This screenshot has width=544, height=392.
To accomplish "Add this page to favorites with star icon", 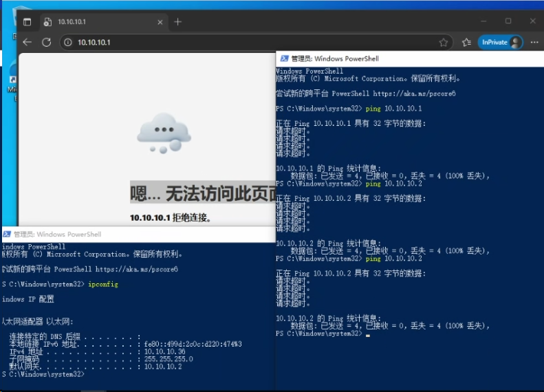I will click(x=444, y=42).
